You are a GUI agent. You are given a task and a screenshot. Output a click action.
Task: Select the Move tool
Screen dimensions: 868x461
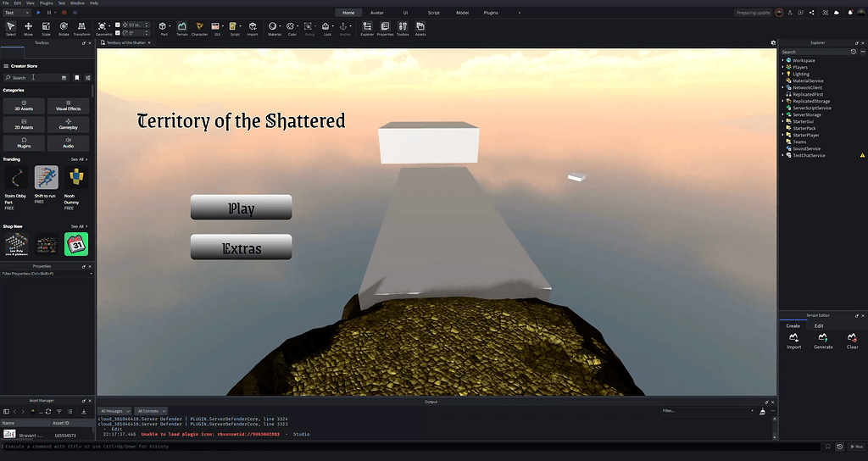[28, 29]
